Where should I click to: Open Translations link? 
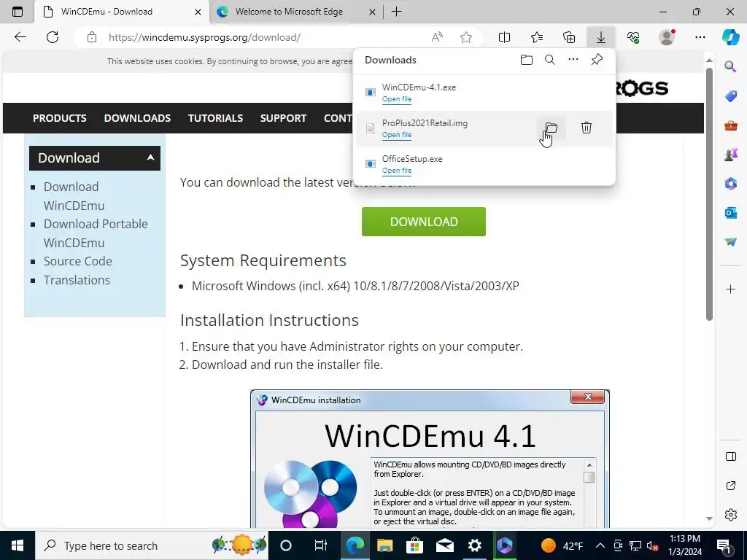(x=77, y=280)
